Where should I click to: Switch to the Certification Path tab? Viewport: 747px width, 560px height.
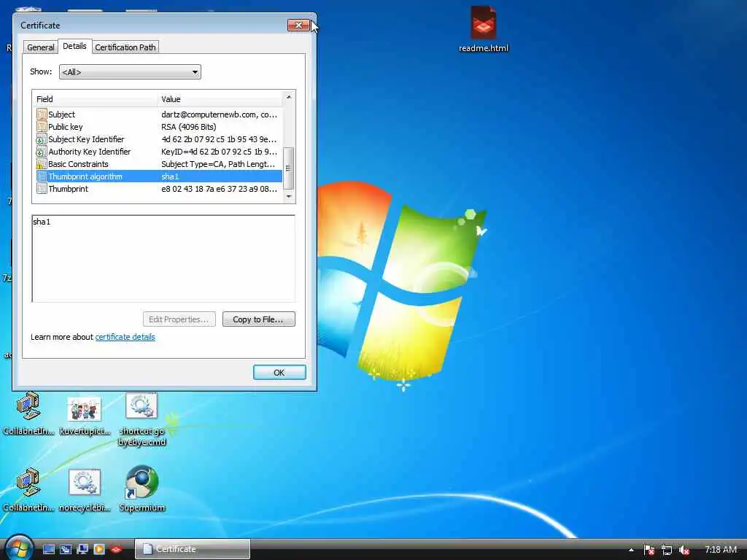click(125, 47)
